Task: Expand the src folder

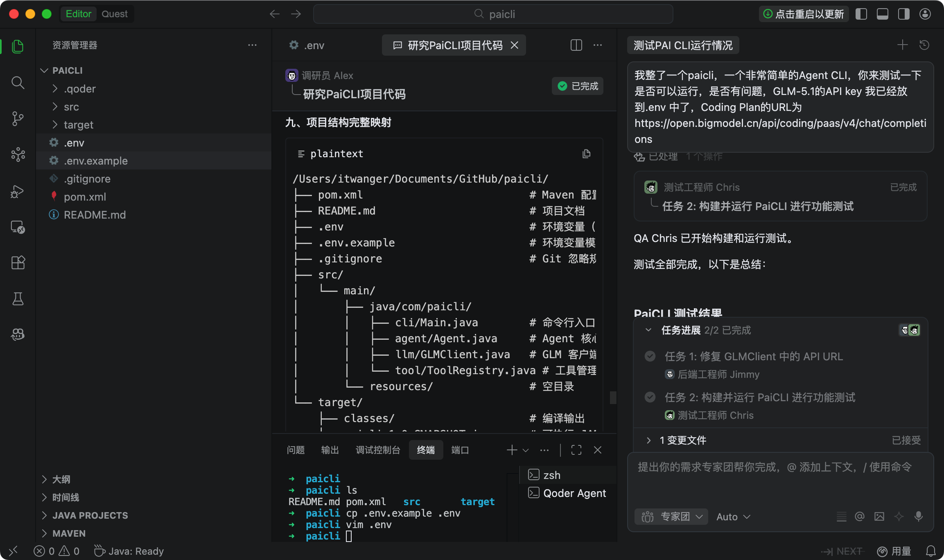Action: point(71,107)
